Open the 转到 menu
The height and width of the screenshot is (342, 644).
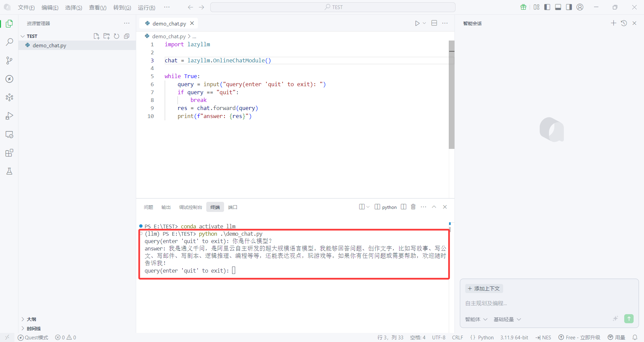pyautogui.click(x=122, y=7)
